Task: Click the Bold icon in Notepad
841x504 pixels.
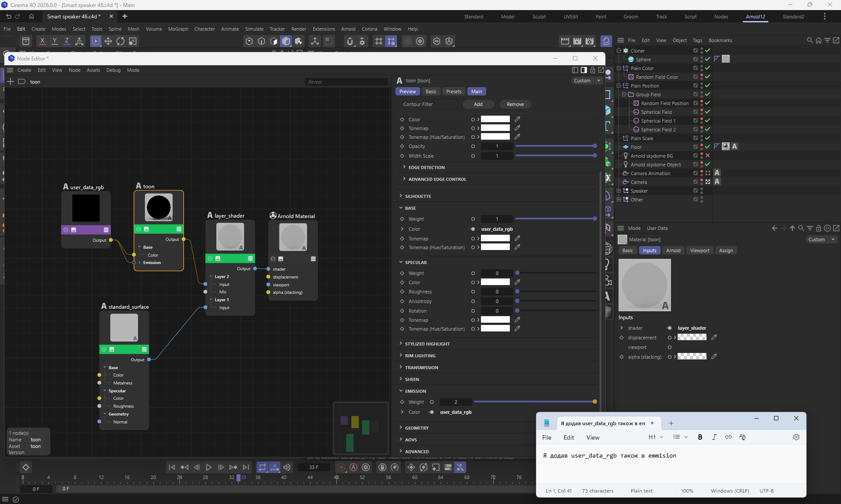Action: coord(700,437)
